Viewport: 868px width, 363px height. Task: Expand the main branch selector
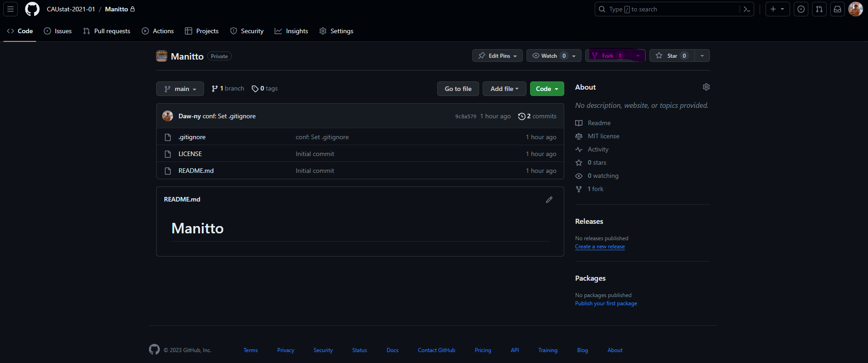[180, 89]
